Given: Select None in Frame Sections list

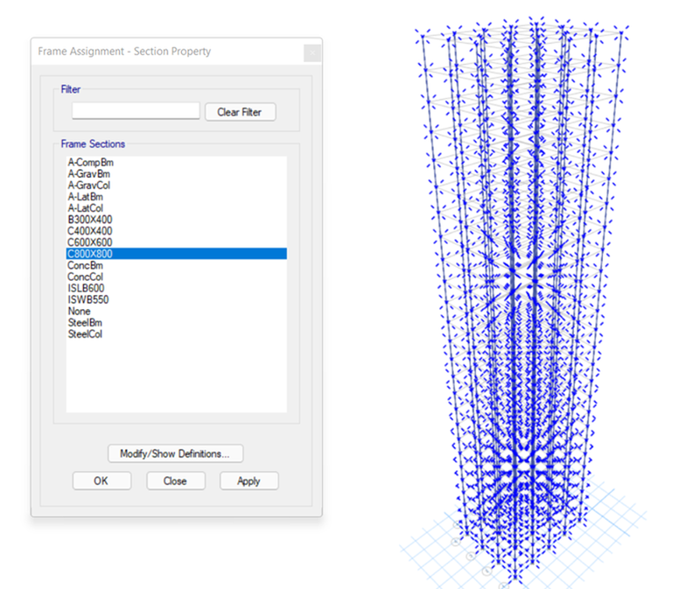Looking at the screenshot, I should tap(177, 312).
